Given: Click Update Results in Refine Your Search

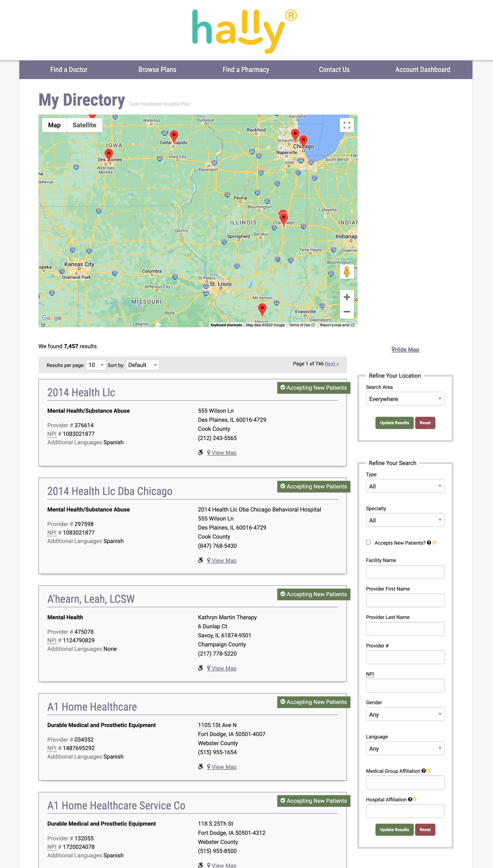Looking at the screenshot, I should tap(394, 830).
